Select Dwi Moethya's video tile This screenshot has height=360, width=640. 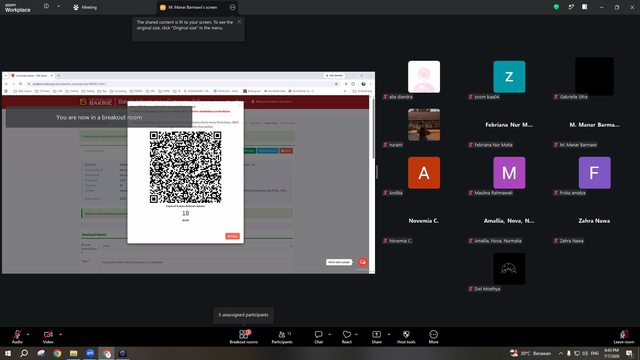(x=509, y=269)
